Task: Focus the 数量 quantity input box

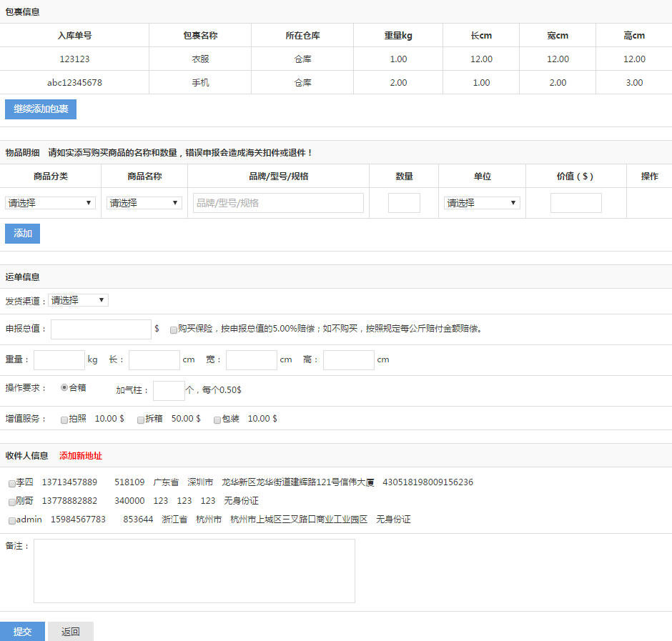Action: coord(404,203)
